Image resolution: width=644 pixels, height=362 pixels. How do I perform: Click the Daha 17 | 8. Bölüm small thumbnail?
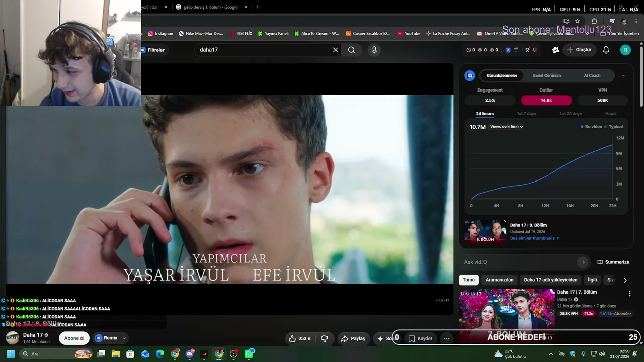click(486, 231)
